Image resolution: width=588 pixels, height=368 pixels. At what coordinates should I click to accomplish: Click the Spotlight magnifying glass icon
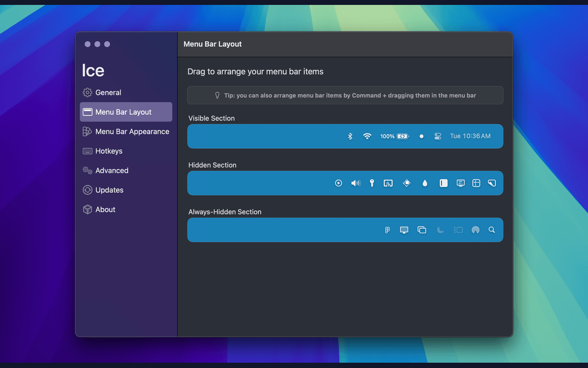point(492,230)
